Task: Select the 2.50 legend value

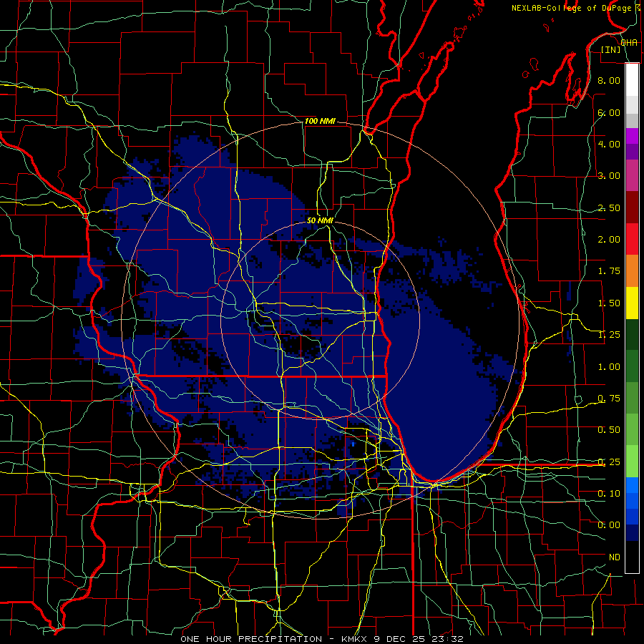Action: click(609, 208)
